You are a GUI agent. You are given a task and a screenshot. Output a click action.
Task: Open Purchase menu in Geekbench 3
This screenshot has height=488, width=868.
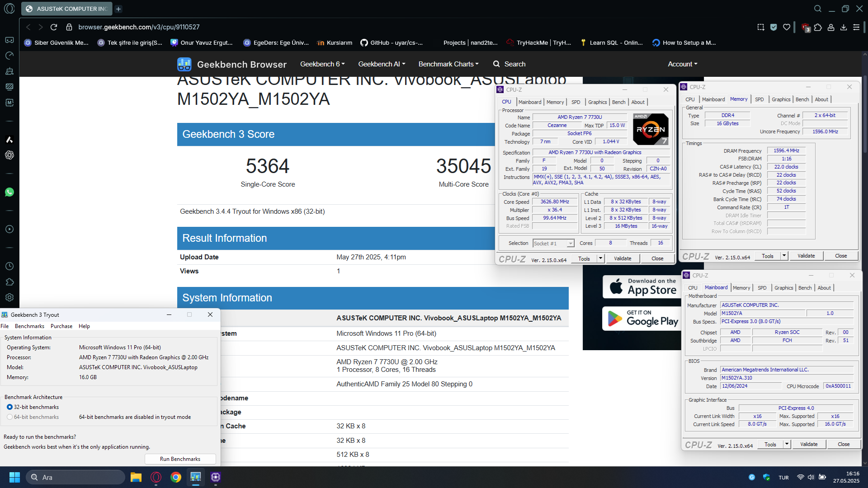pos(61,326)
